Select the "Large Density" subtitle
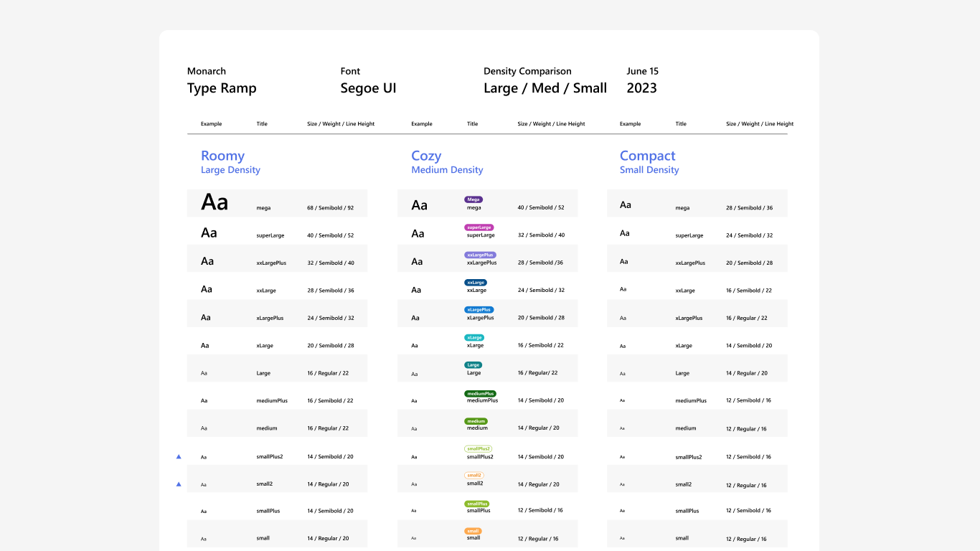This screenshot has height=551, width=980. pos(230,170)
